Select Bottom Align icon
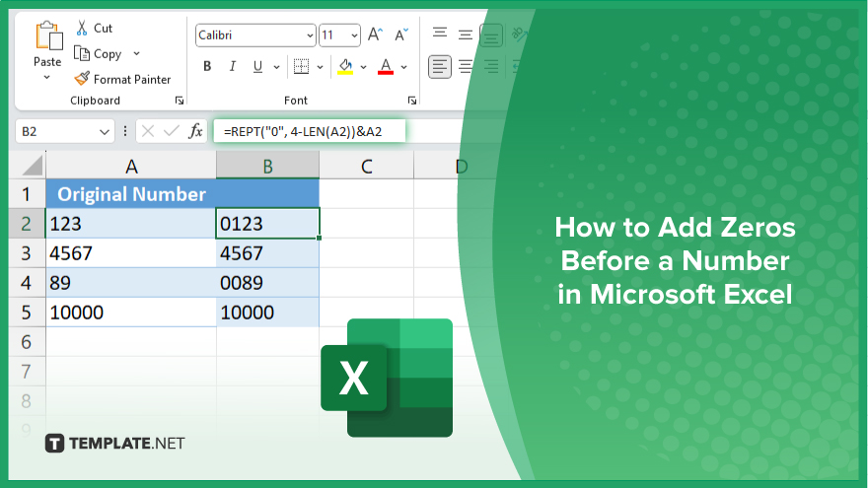The image size is (868, 488). tap(491, 35)
